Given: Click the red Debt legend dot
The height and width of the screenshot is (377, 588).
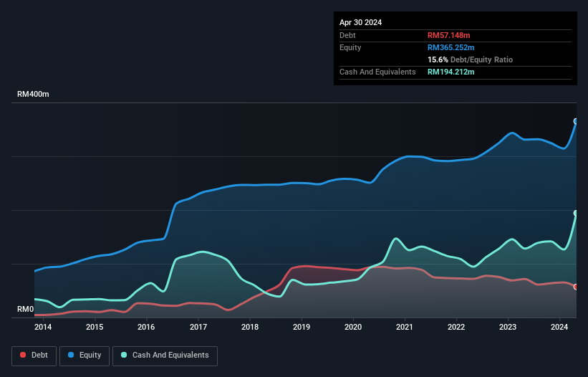Looking at the screenshot, I should (x=23, y=355).
